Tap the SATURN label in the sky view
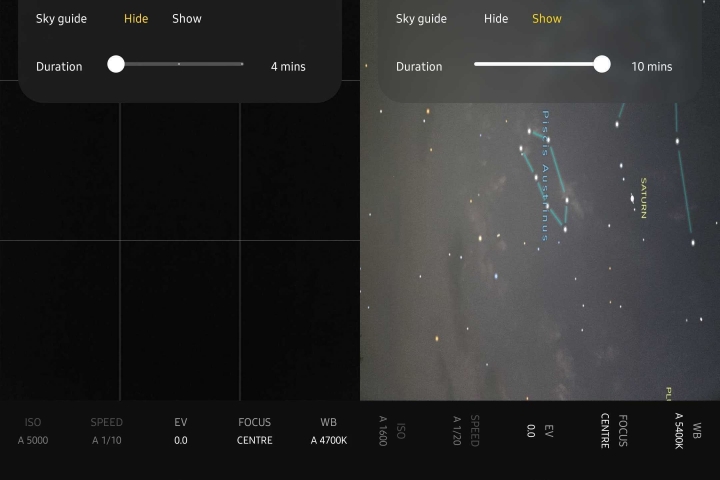This screenshot has width=720, height=480. point(644,198)
